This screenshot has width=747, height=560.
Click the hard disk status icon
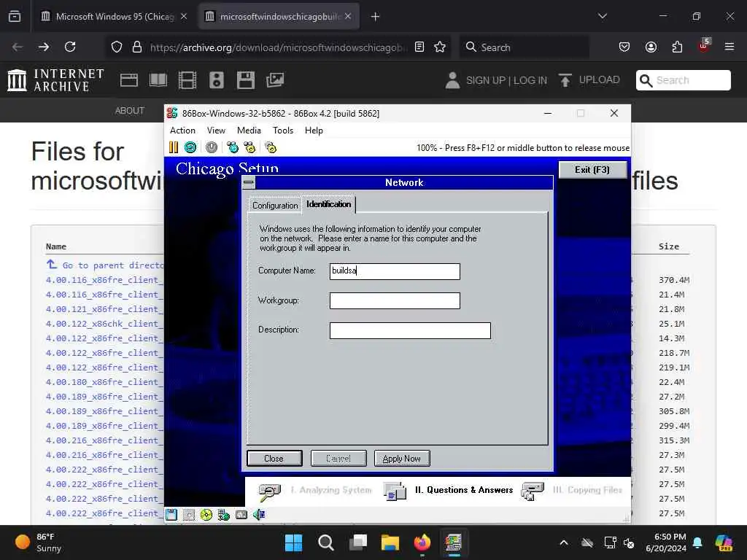tap(241, 514)
